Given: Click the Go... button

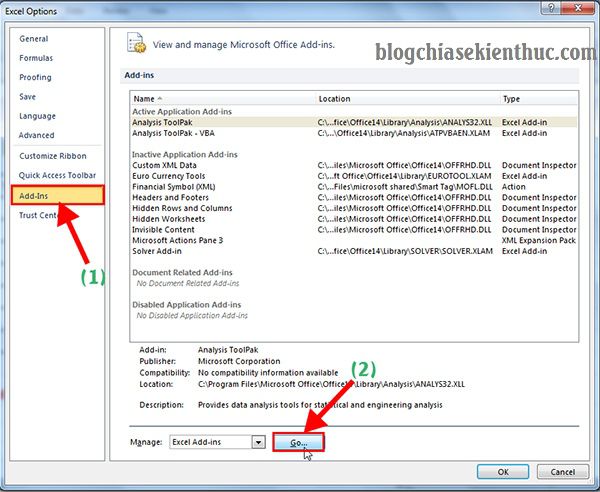Looking at the screenshot, I should (298, 443).
